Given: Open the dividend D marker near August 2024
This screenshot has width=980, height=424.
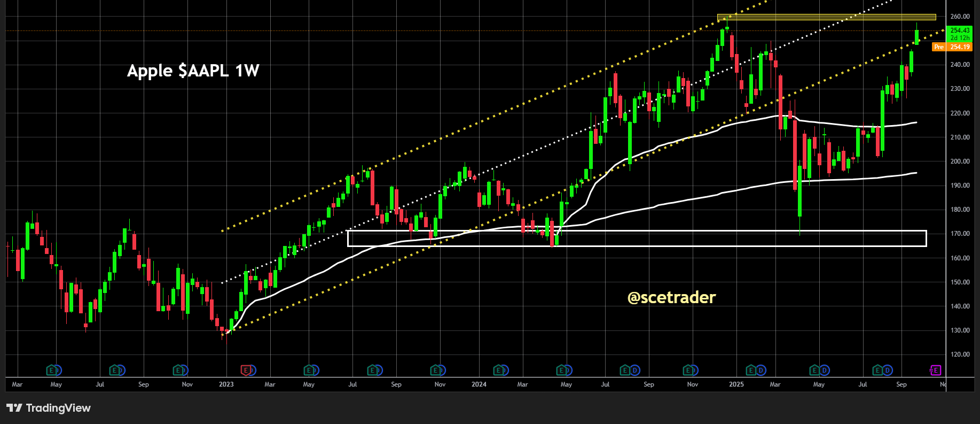Looking at the screenshot, I should click(x=635, y=370).
